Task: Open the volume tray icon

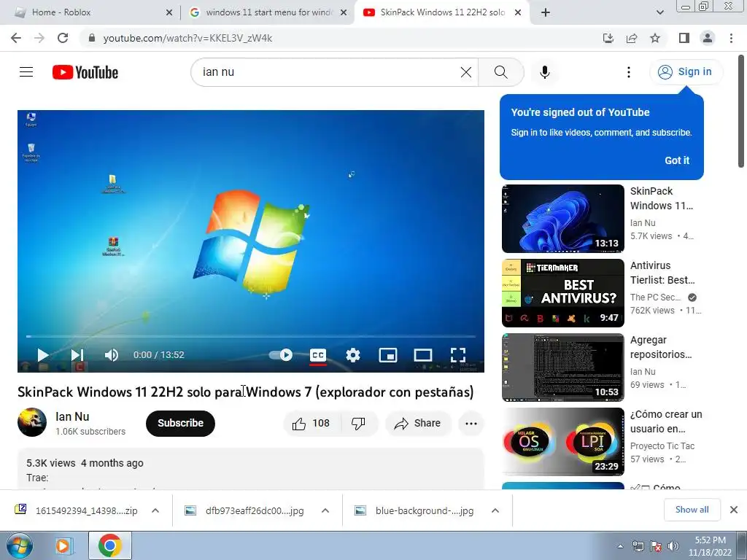Action: pyautogui.click(x=673, y=546)
